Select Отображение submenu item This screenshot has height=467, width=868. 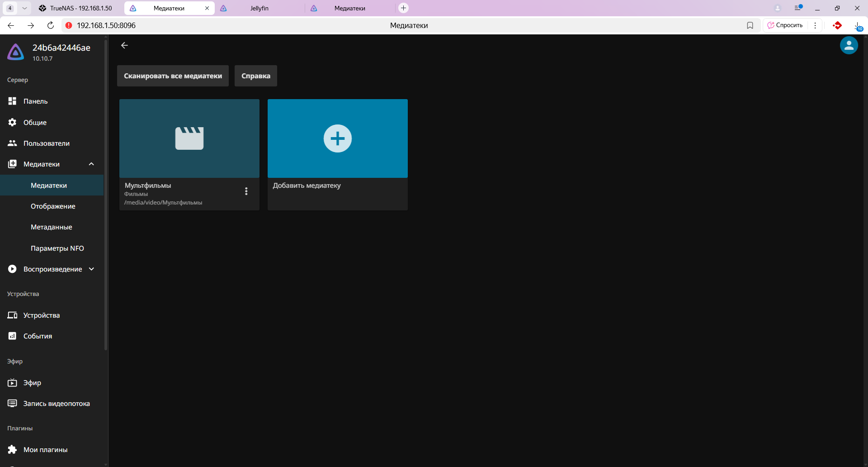pos(53,206)
